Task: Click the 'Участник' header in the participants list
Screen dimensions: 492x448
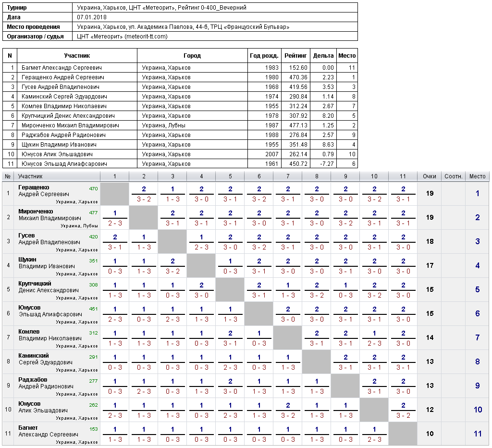Action: point(77,56)
